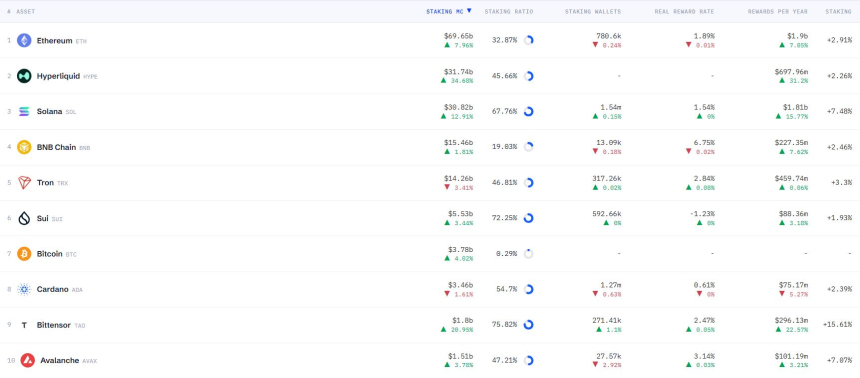
Task: Click Ethereum's staking ratio ring icon
Action: click(529, 40)
